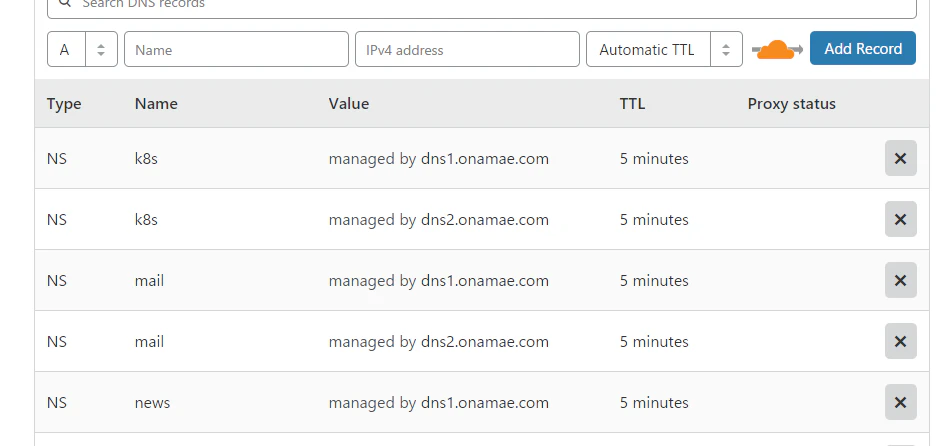948x446 pixels.
Task: Delete the news dns1.onamae.com NS record
Action: (900, 402)
